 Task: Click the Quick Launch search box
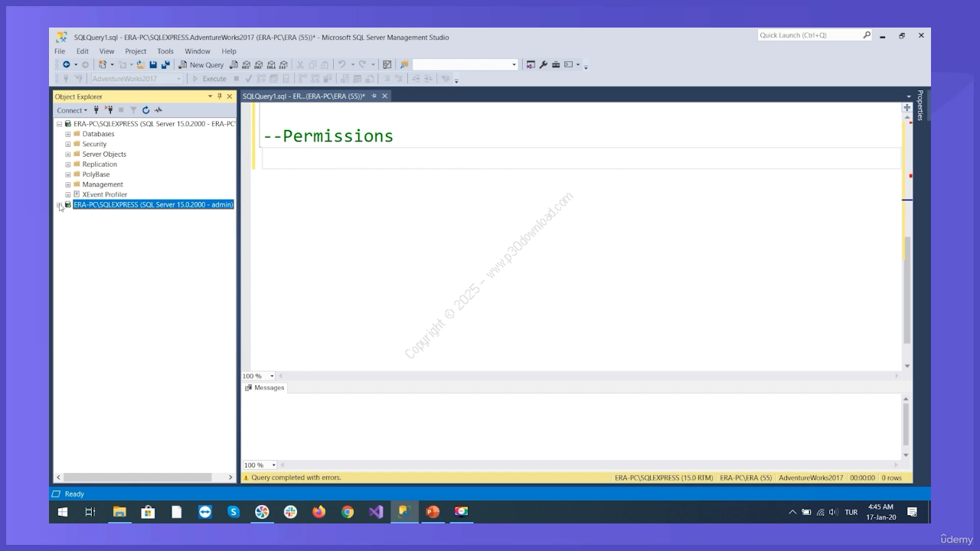810,35
